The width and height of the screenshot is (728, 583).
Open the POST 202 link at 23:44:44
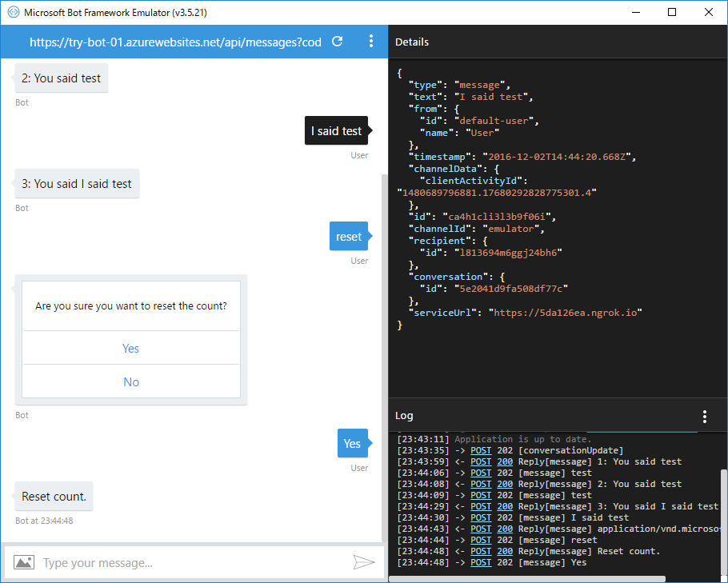click(480, 540)
